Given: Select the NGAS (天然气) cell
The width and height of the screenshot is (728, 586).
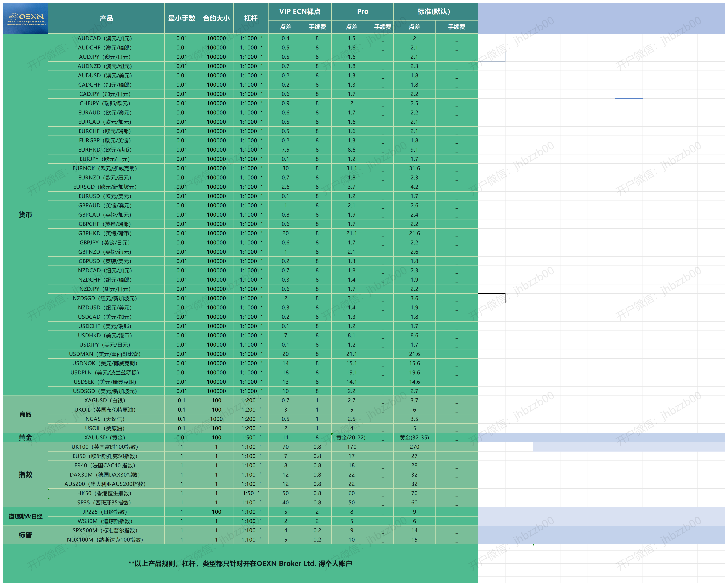Looking at the screenshot, I should (x=106, y=419).
